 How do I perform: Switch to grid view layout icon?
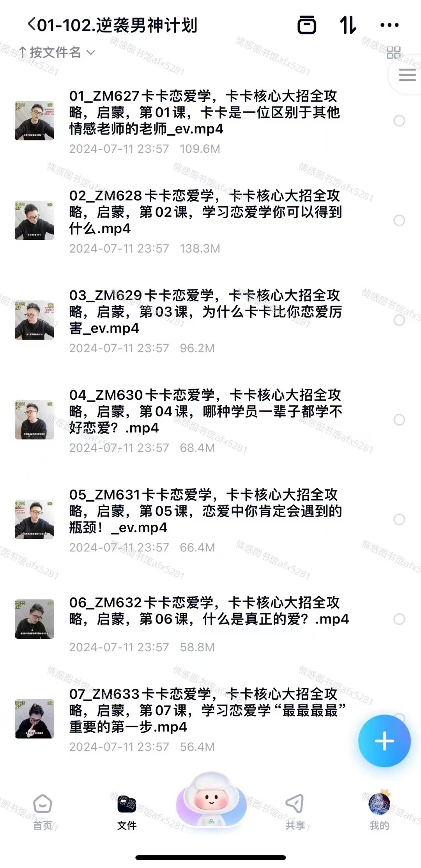393,53
